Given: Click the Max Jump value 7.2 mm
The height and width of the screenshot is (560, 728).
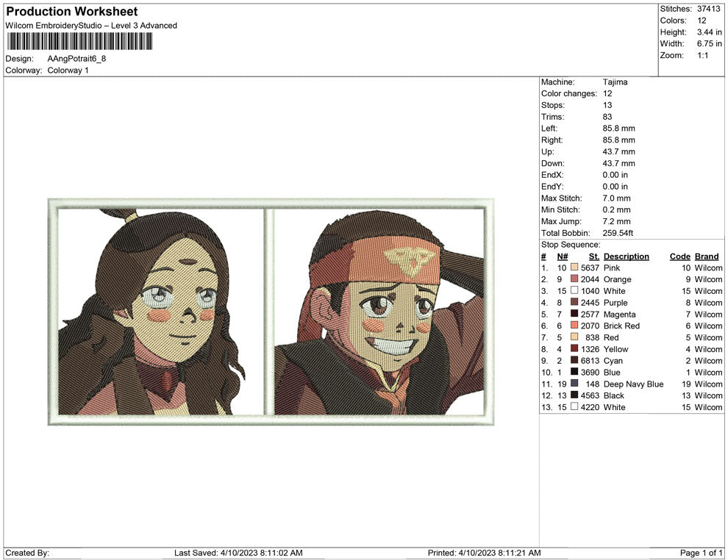Looking at the screenshot, I should (x=616, y=221).
